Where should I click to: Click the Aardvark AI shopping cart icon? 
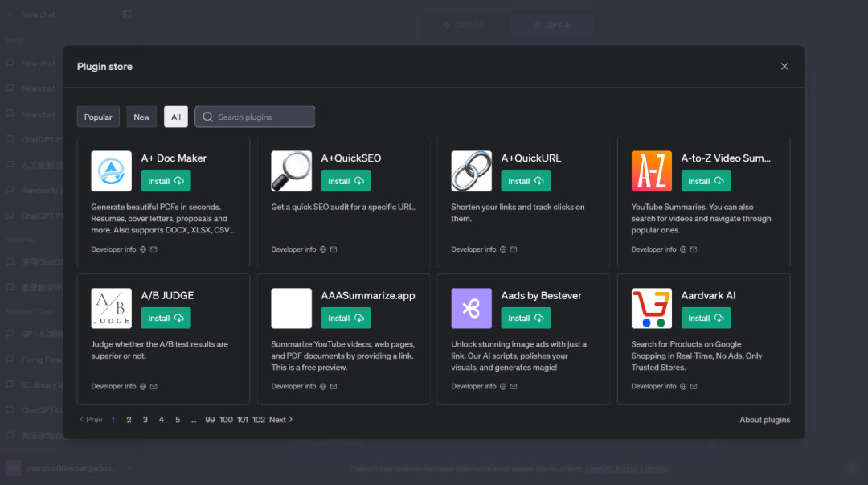651,308
